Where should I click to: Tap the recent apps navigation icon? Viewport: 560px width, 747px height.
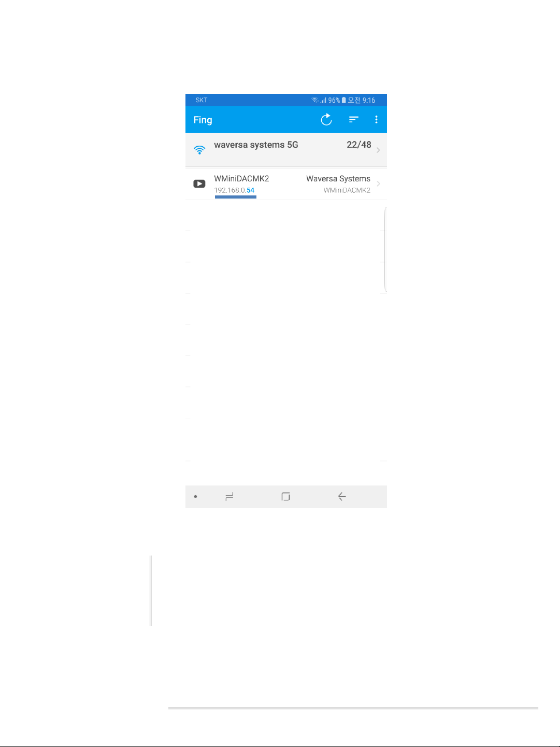click(229, 497)
